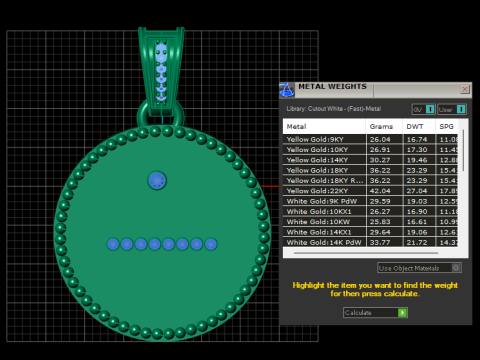Click the 16.61 DWT value
Viewport: 480px width, 360px height.
[417, 222]
